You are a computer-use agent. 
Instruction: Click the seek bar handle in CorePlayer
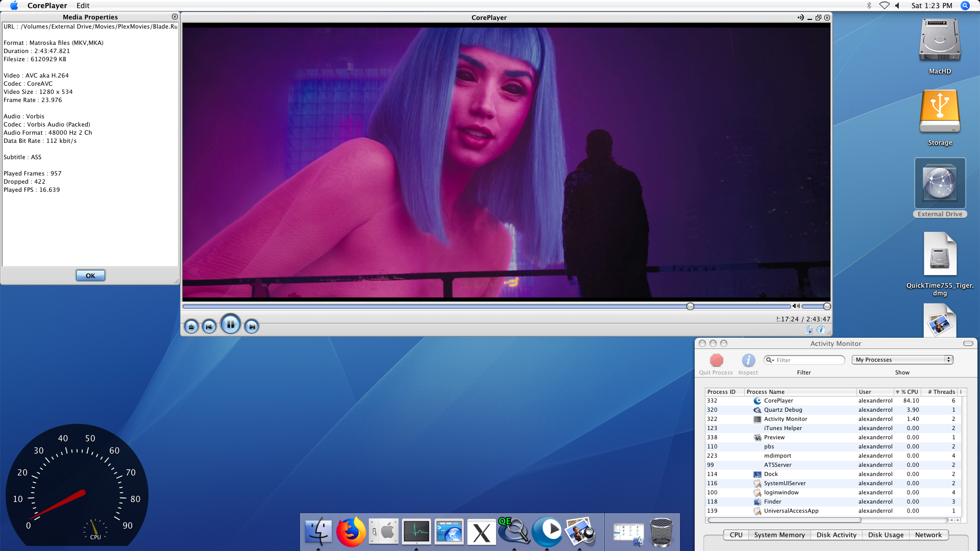[x=690, y=306]
